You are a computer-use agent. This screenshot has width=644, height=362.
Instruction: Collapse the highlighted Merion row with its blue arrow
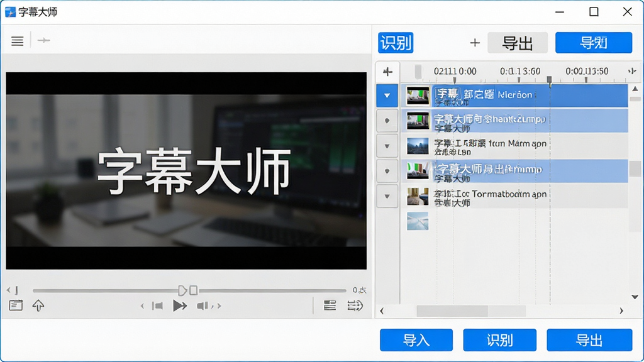[387, 96]
